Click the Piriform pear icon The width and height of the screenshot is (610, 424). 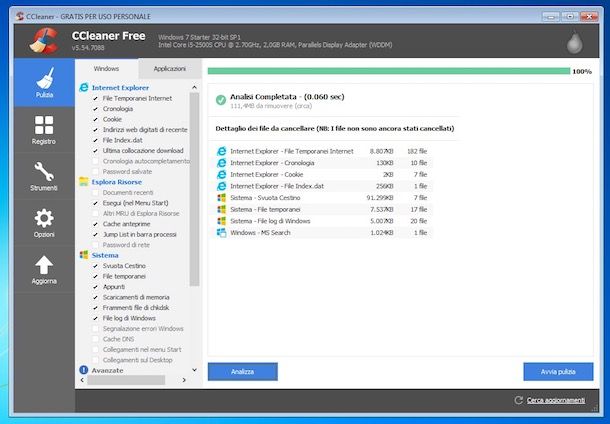point(575,41)
